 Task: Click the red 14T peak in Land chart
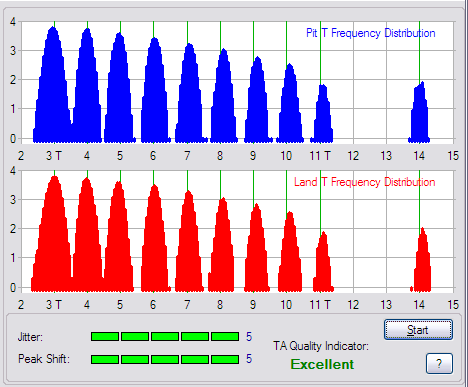pyautogui.click(x=422, y=259)
